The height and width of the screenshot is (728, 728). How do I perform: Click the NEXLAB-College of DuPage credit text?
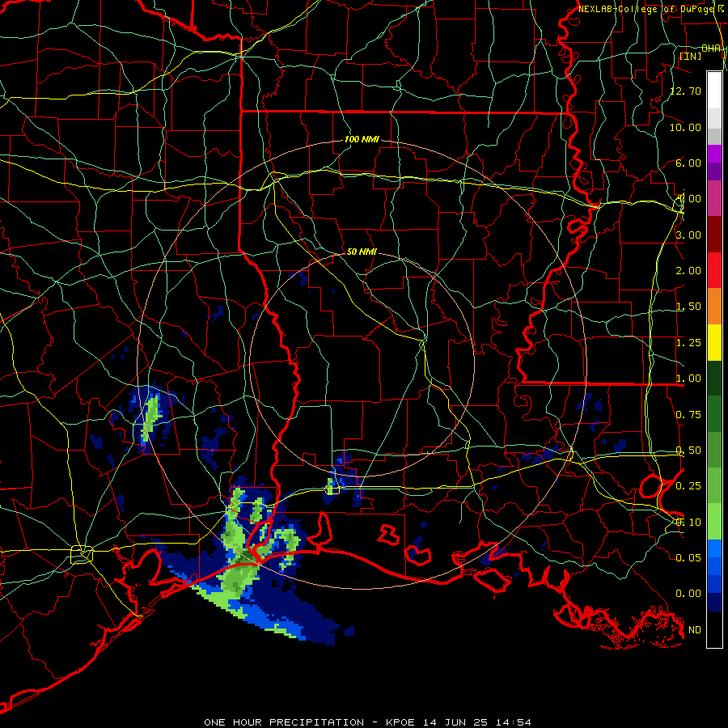(x=652, y=9)
